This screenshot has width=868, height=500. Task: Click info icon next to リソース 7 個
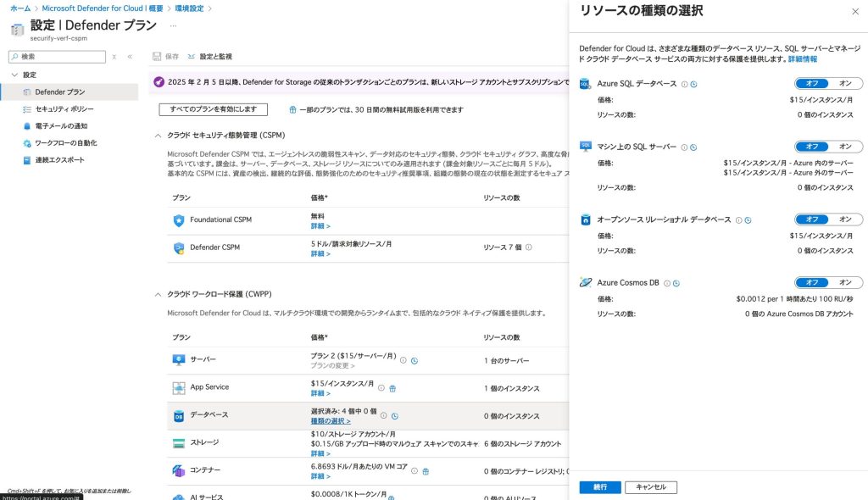(528, 247)
